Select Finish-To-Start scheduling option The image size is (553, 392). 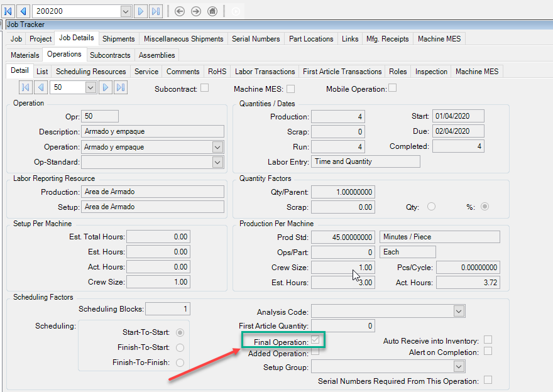180,347
